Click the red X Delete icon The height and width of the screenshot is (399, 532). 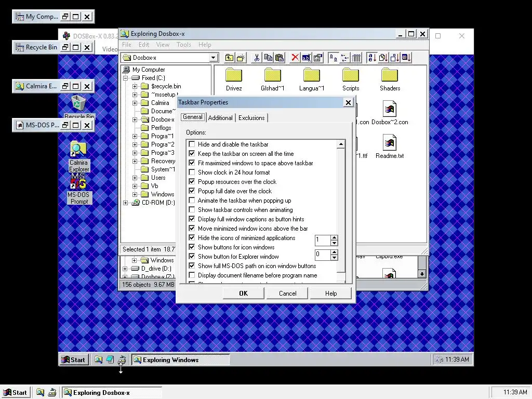(x=295, y=58)
